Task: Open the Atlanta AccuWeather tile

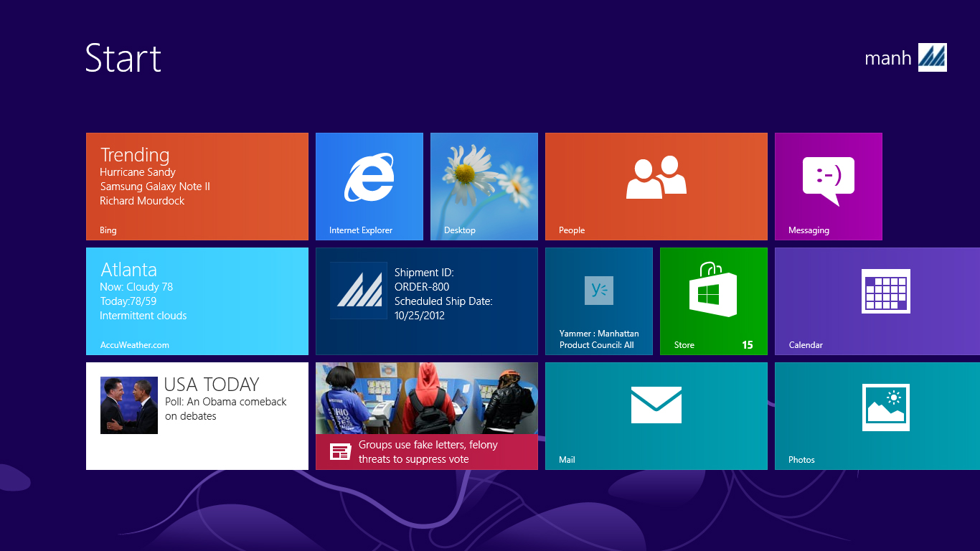Action: click(x=197, y=301)
